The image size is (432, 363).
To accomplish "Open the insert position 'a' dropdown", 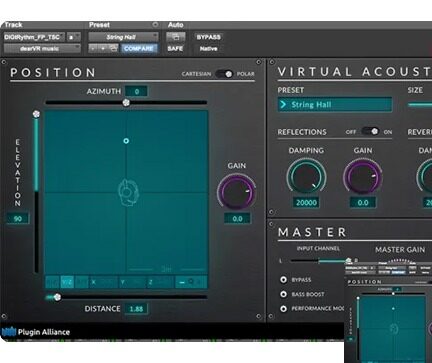I will click(x=74, y=37).
